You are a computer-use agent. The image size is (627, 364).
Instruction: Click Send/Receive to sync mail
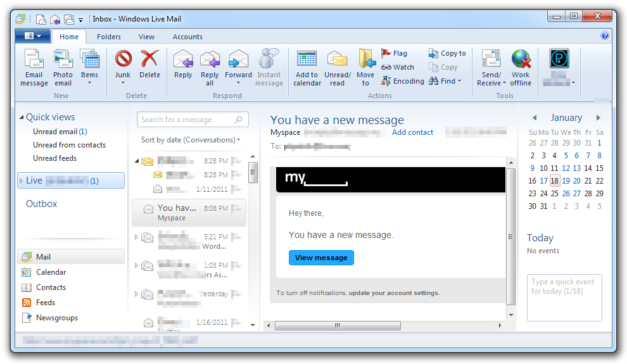[x=491, y=68]
